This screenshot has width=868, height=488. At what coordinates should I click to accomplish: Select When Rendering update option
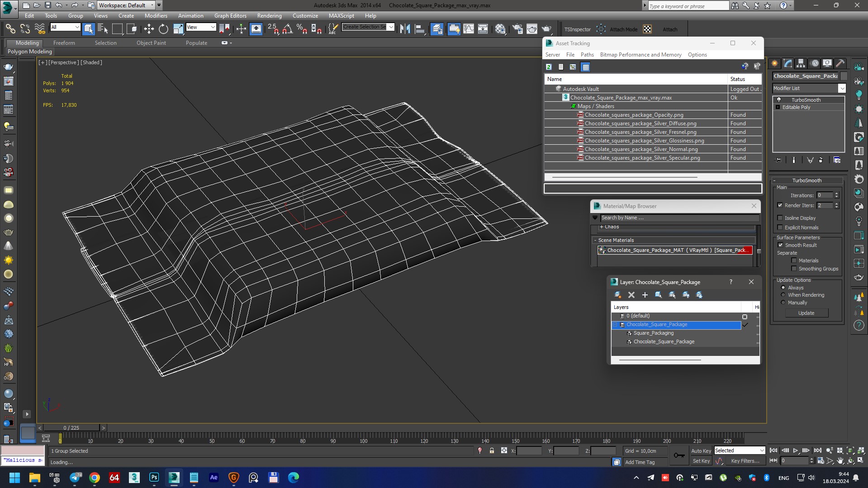[x=783, y=295]
